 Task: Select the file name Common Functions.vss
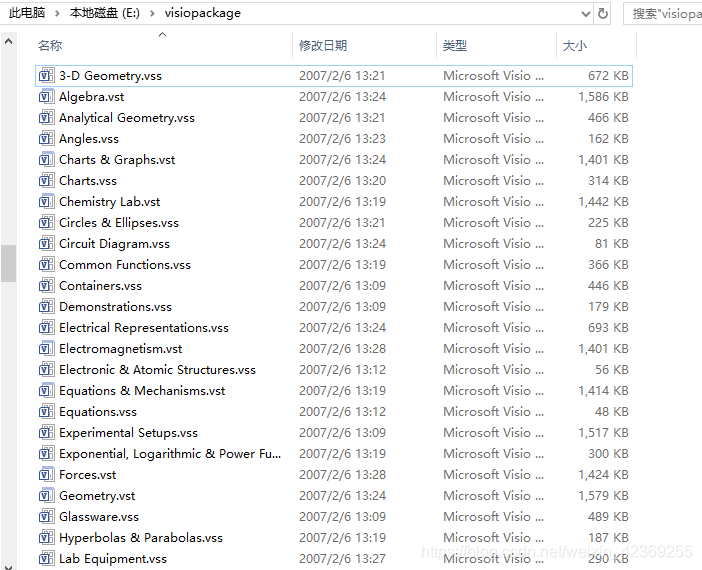pyautogui.click(x=125, y=265)
